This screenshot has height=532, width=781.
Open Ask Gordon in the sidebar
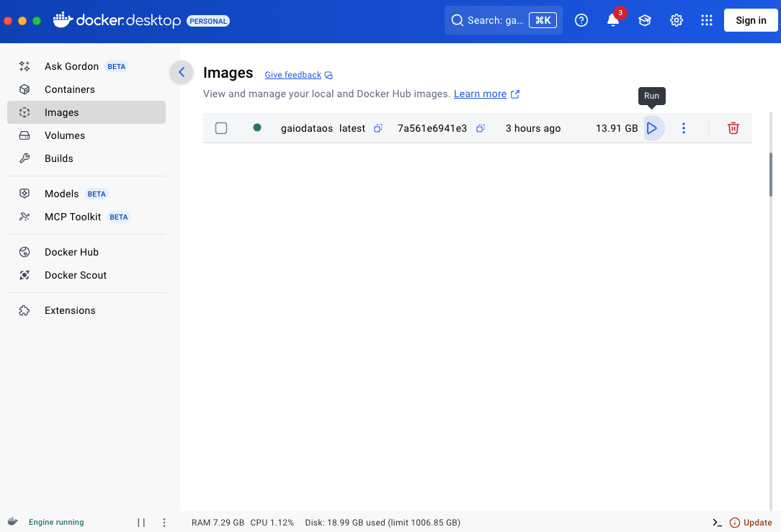[86, 66]
